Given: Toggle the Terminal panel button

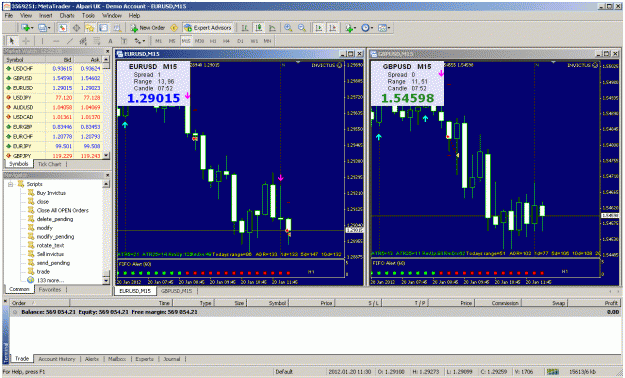Looking at the screenshot, I should coord(103,28).
